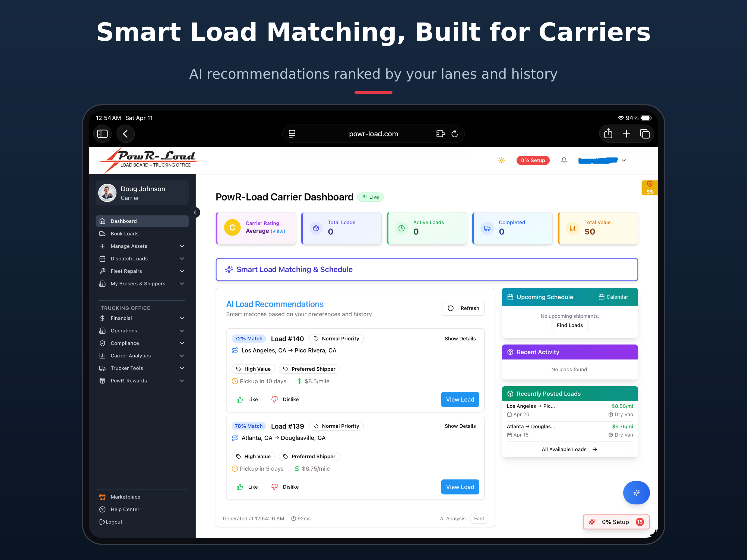Open the 0% Setup progress widget

616,522
